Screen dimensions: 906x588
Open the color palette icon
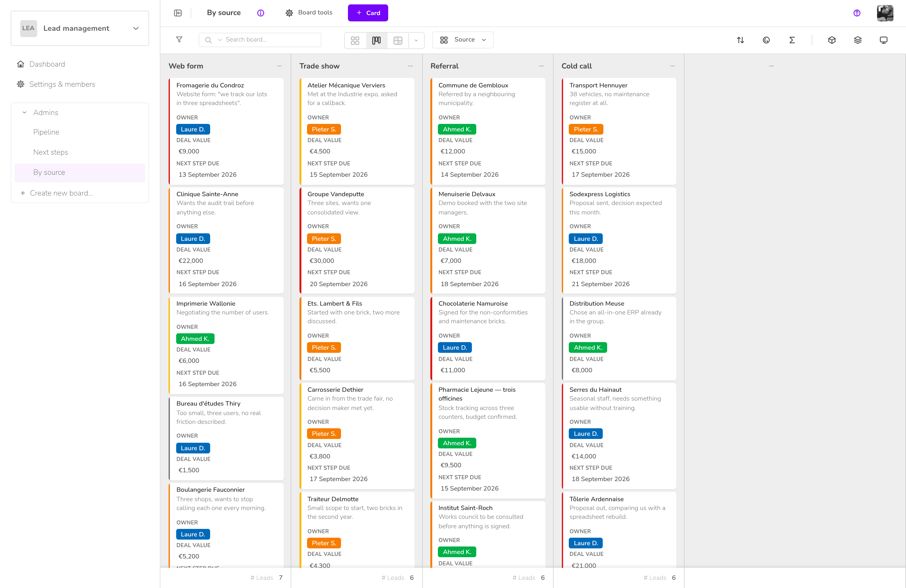point(766,40)
